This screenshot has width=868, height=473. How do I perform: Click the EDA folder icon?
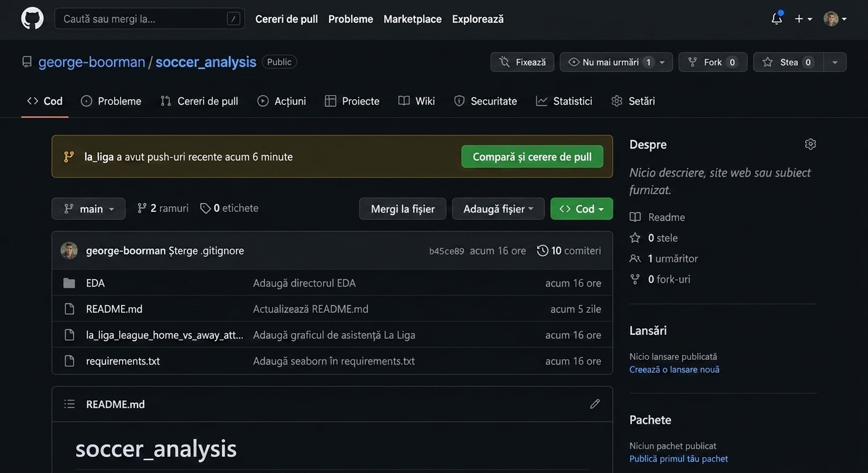[69, 283]
